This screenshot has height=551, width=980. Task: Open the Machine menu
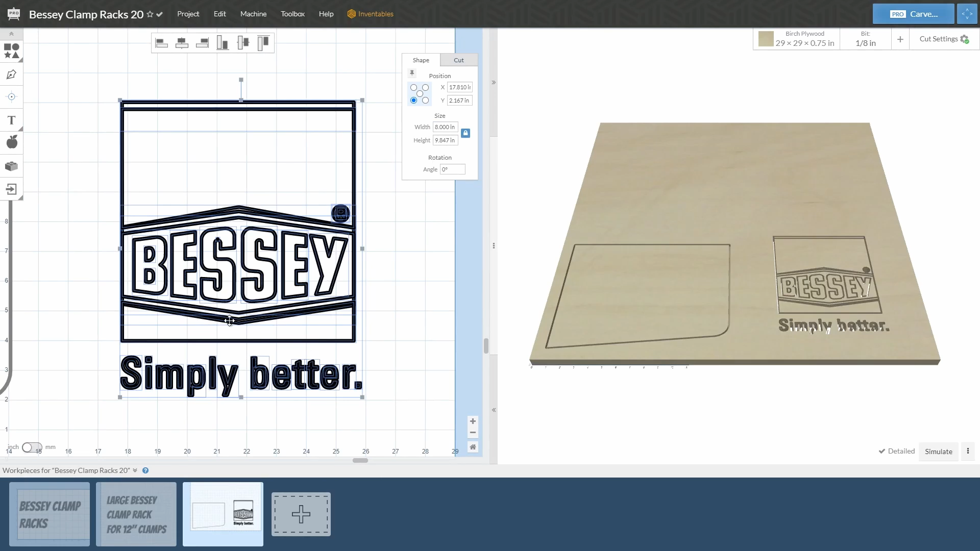tap(253, 14)
